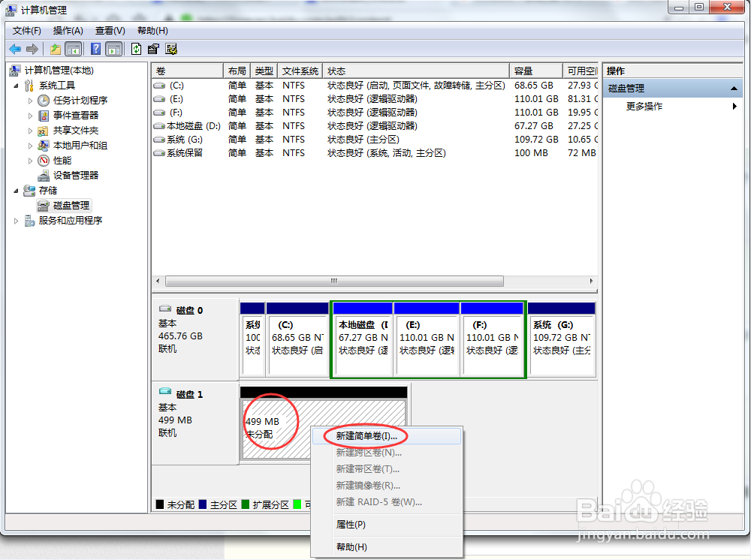Click the Properties toolbar icon
Screen dimensions: 751x560
click(x=153, y=49)
